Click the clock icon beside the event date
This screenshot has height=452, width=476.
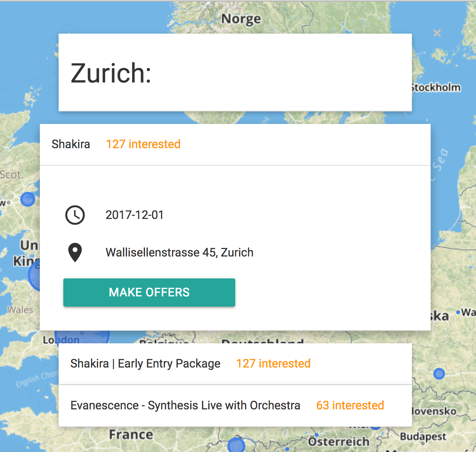coord(75,215)
